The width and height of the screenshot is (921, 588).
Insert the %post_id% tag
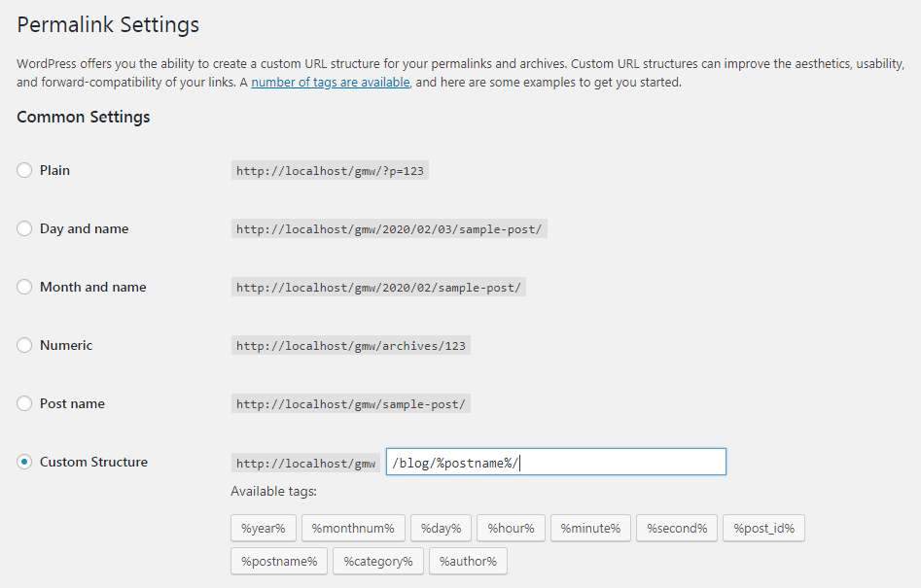(x=763, y=528)
